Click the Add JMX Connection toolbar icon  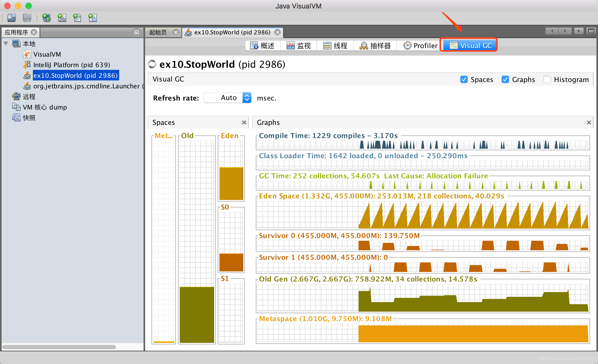(62, 18)
